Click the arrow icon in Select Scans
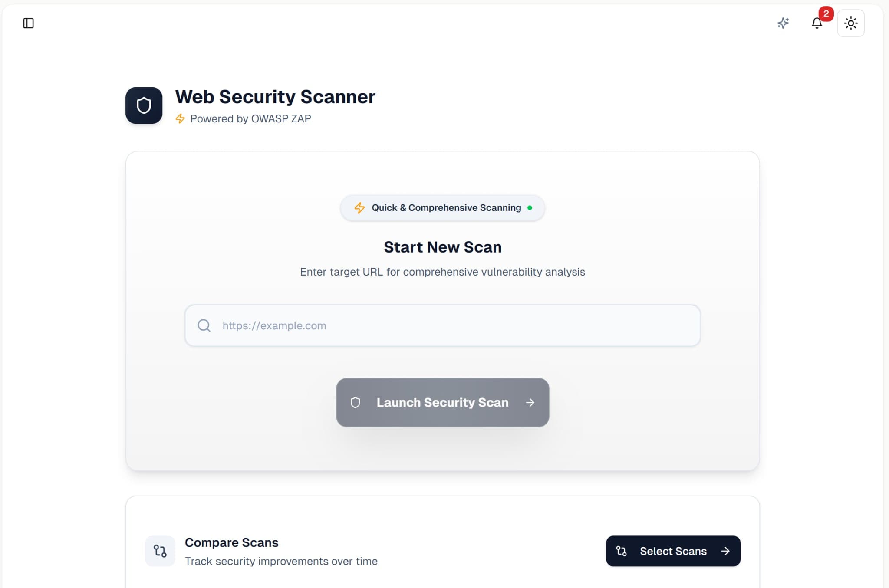This screenshot has height=588, width=889. tap(725, 551)
